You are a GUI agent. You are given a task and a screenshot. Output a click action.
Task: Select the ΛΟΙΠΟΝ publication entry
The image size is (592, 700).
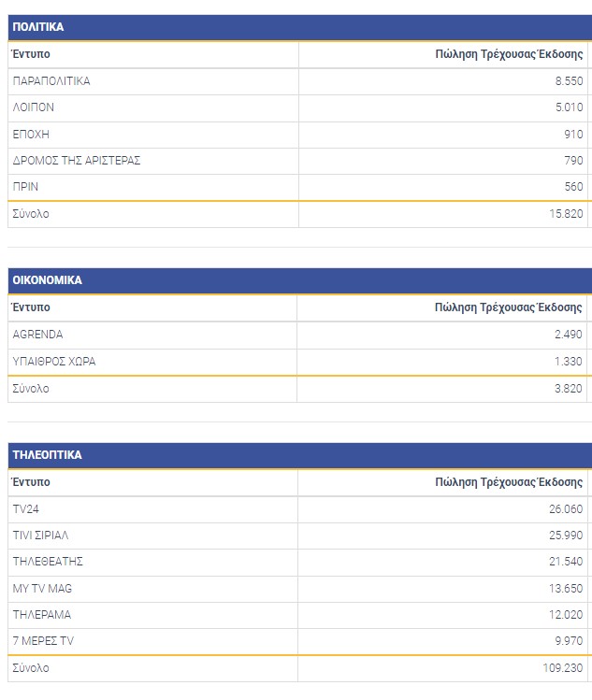click(x=34, y=107)
